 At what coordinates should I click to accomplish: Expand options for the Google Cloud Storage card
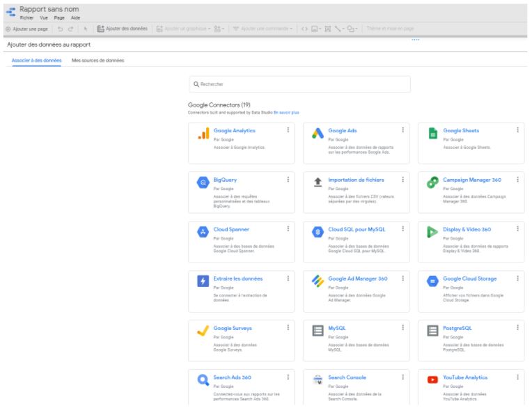coord(517,279)
